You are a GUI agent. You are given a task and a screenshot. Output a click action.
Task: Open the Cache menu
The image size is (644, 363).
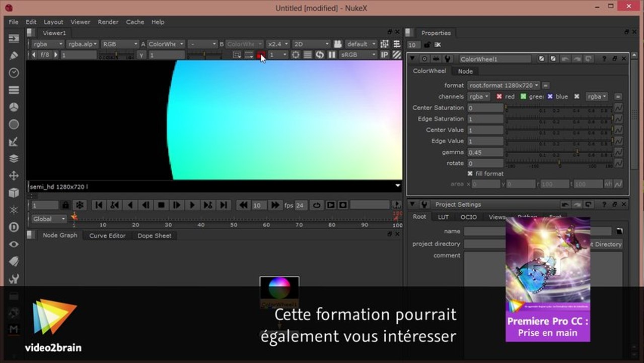[135, 22]
